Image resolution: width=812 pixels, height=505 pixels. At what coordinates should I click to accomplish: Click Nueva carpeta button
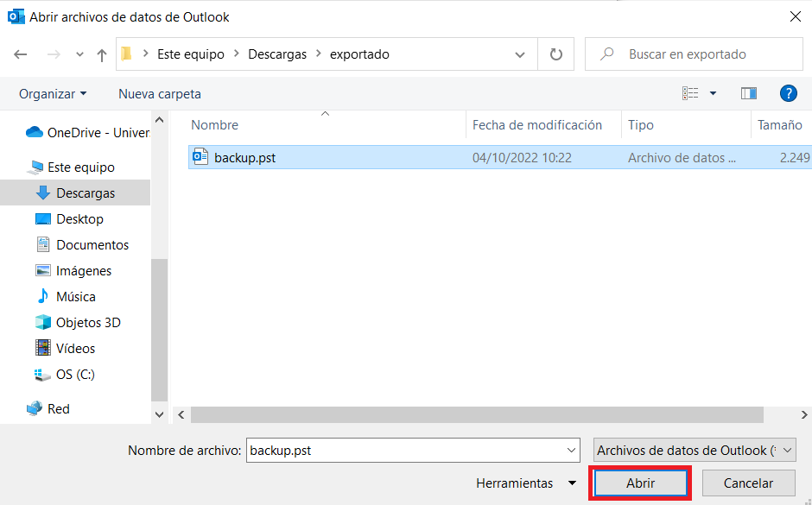160,93
